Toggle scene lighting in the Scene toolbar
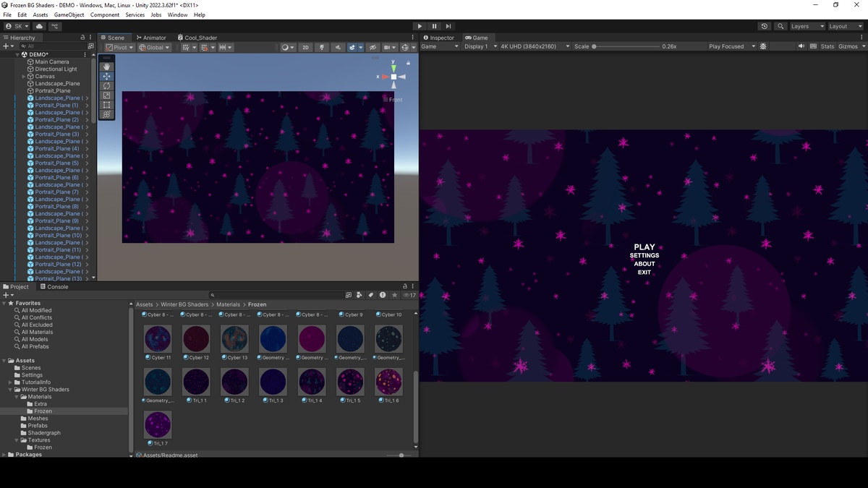Screen dimensions: 868x488 pyautogui.click(x=322, y=47)
